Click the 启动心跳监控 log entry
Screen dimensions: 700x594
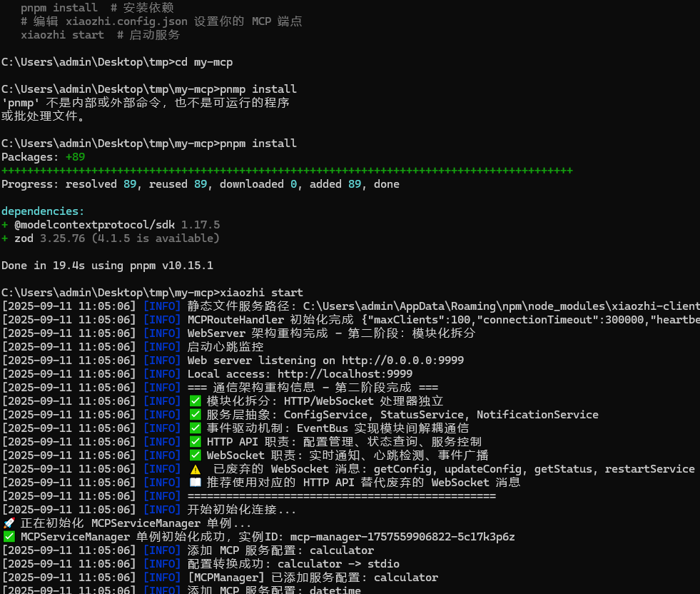tap(133, 347)
